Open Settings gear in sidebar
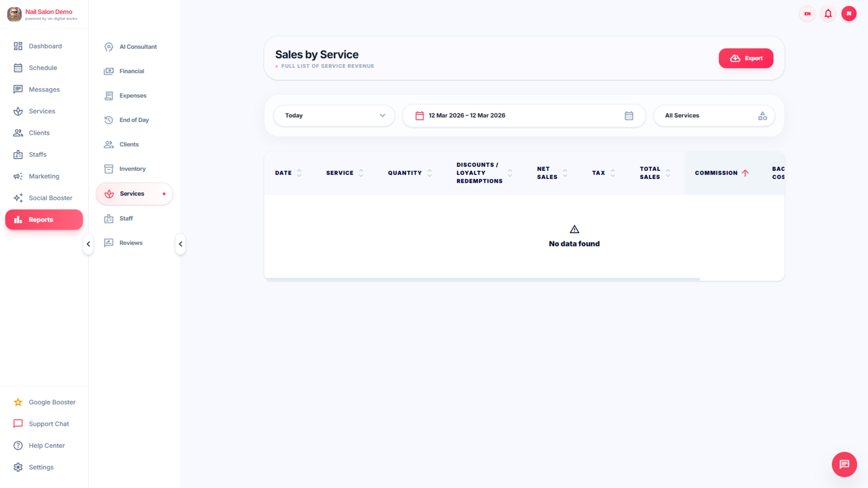Viewport: 868px width, 488px height. tap(18, 467)
